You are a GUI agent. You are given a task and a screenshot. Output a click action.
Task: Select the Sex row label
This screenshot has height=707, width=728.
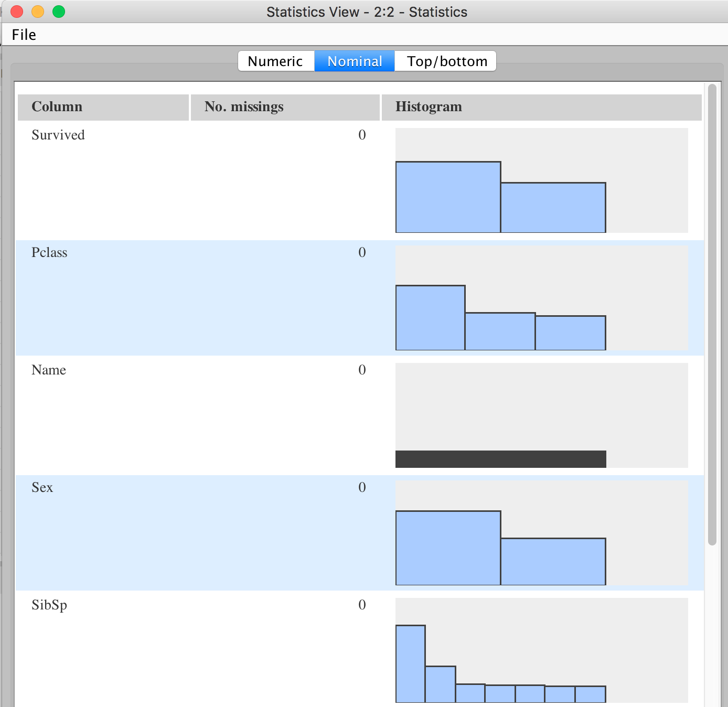42,488
